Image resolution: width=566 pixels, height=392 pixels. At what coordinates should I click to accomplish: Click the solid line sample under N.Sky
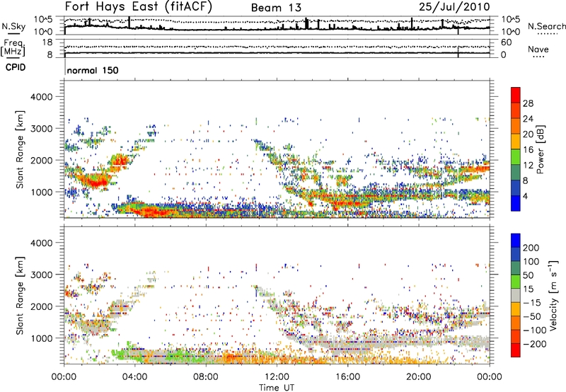[13, 33]
